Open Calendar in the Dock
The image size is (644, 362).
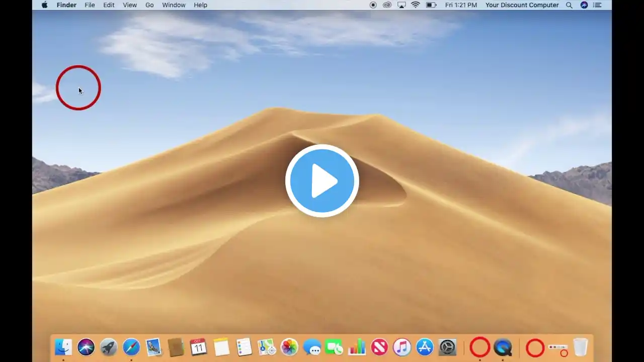click(199, 347)
